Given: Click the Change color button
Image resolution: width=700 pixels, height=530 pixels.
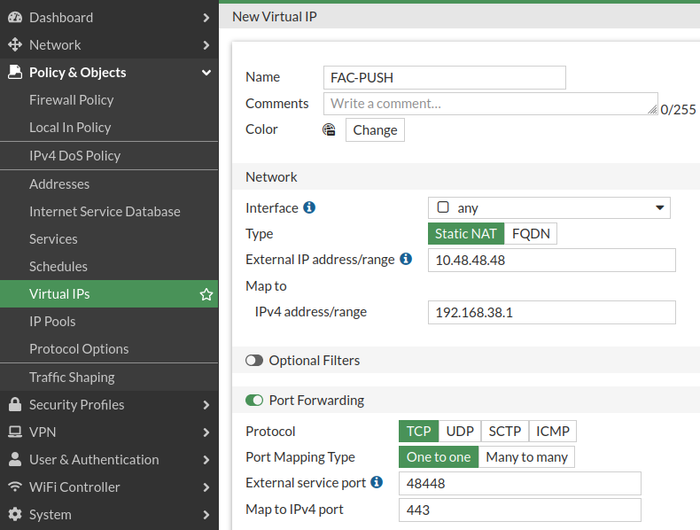Looking at the screenshot, I should 375,130.
